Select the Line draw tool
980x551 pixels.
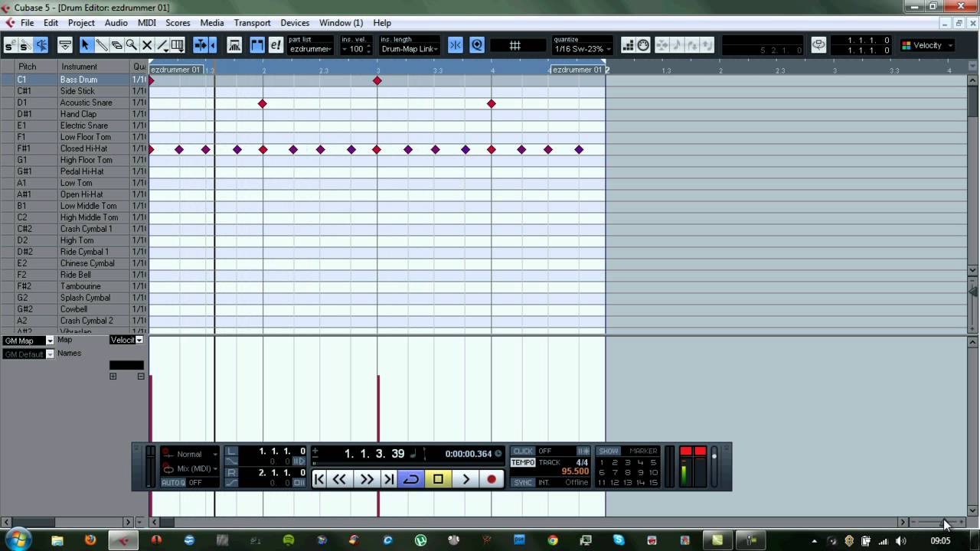point(162,45)
